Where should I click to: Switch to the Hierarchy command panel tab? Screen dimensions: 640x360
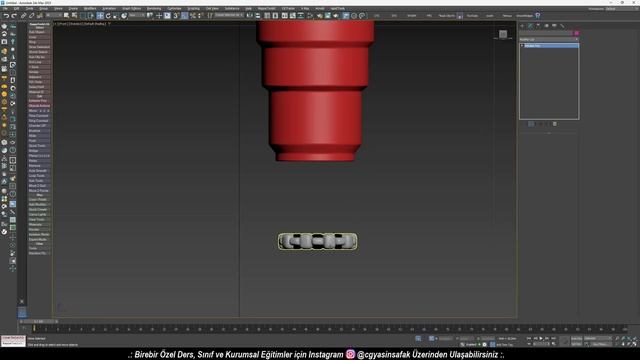tap(538, 26)
